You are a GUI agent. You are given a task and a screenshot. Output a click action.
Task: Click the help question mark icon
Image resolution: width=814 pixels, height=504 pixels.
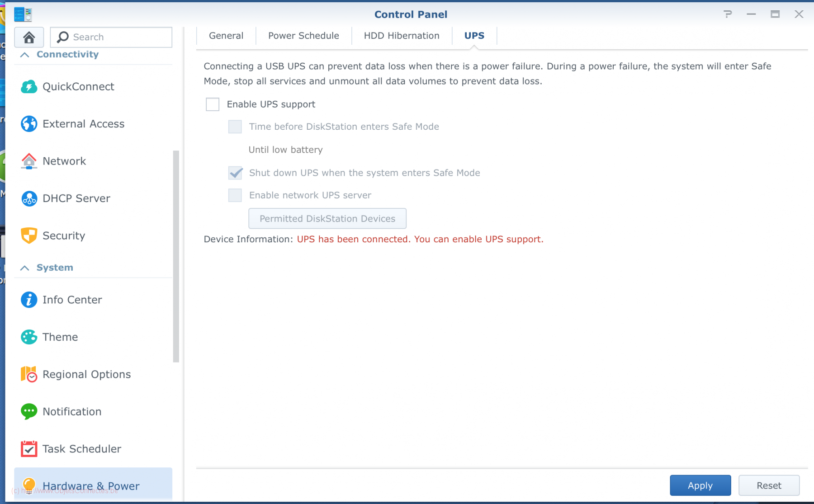(728, 14)
